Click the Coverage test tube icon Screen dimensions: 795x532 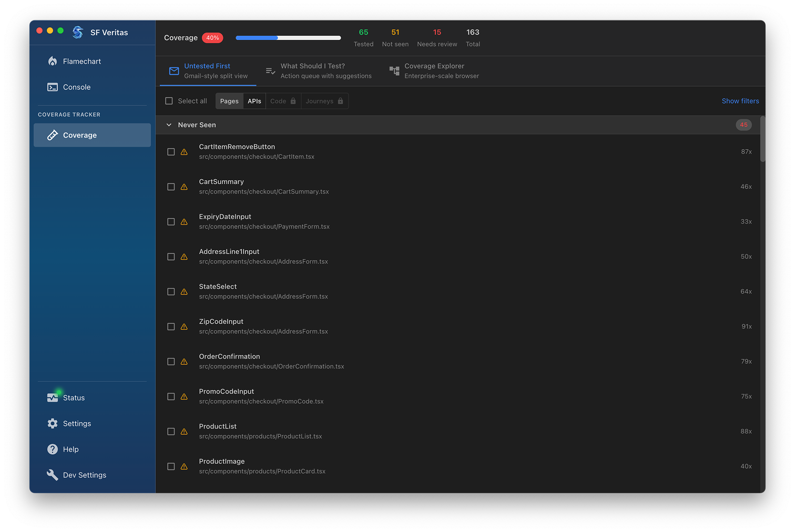tap(53, 135)
